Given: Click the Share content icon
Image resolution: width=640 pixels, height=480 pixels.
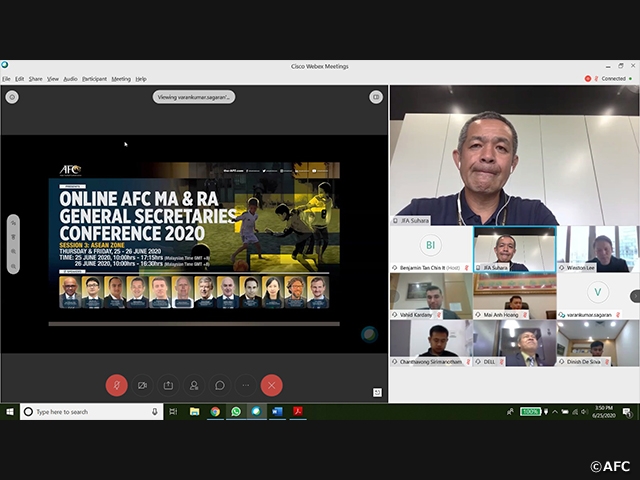Looking at the screenshot, I should pyautogui.click(x=168, y=385).
